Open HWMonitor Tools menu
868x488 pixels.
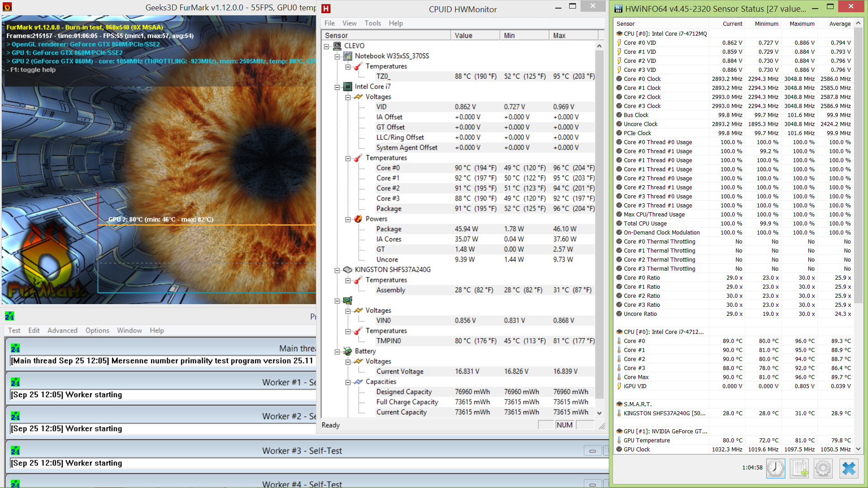click(x=373, y=23)
